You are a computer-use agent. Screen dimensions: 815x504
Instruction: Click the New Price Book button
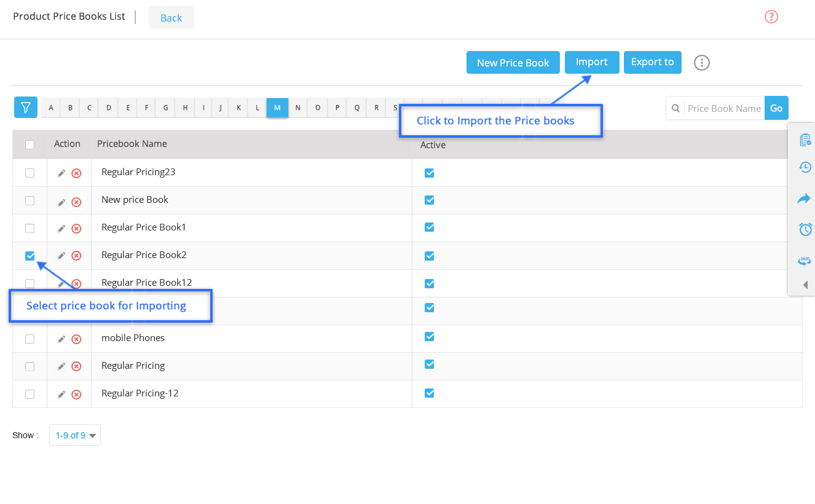513,62
